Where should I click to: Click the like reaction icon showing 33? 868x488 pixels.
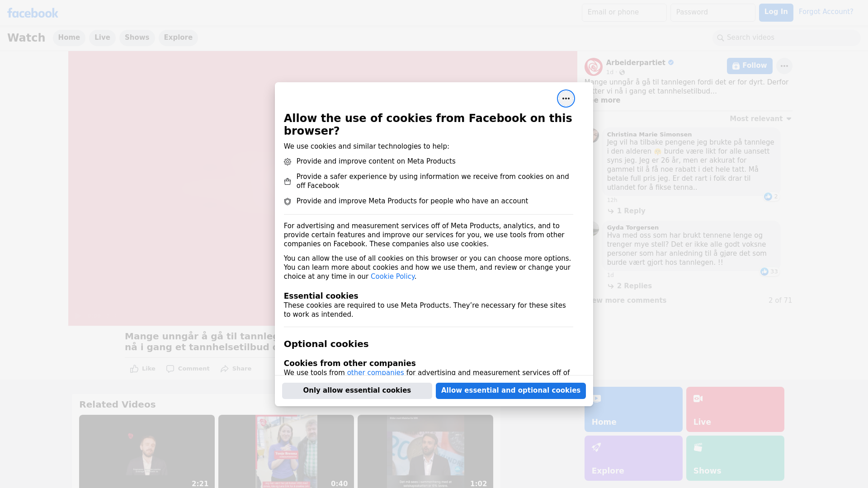pyautogui.click(x=764, y=272)
